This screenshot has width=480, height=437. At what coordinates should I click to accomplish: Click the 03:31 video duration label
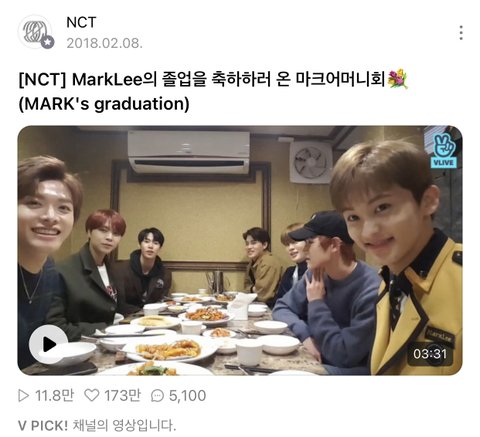pyautogui.click(x=430, y=354)
